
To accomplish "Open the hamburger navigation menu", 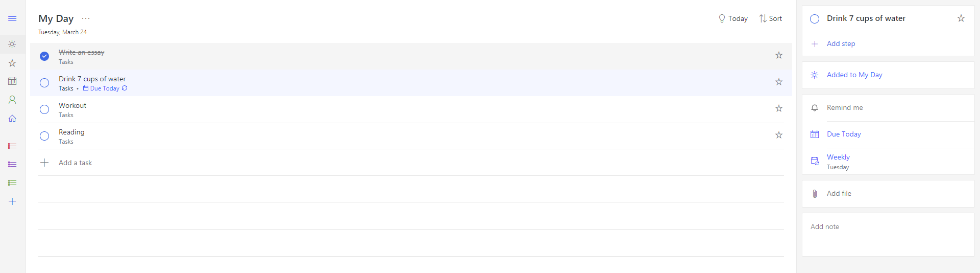I will [12, 19].
